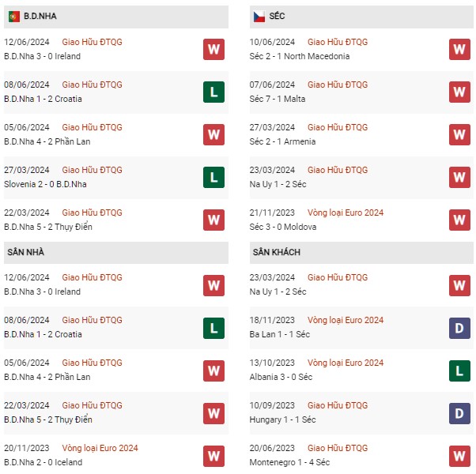The width and height of the screenshot is (476, 474).
Task: Click D badge for Hungary 1-1 Séc
Action: [459, 413]
